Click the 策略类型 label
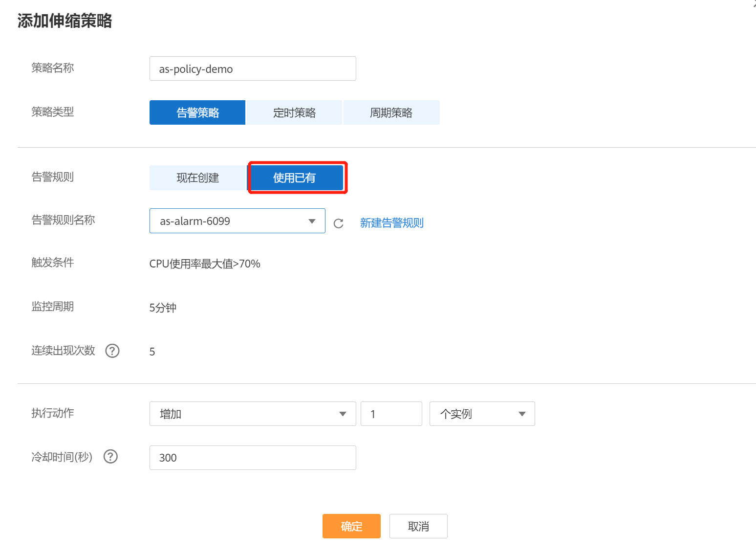This screenshot has height=555, width=756. pos(53,112)
